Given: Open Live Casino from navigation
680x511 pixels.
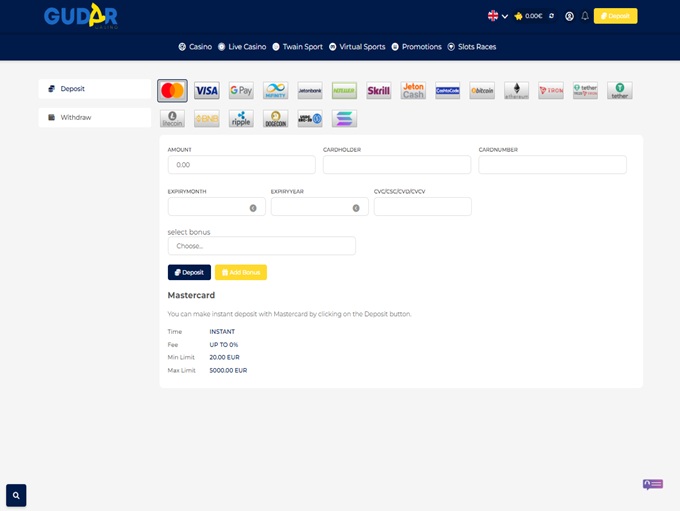Looking at the screenshot, I should click(x=241, y=47).
